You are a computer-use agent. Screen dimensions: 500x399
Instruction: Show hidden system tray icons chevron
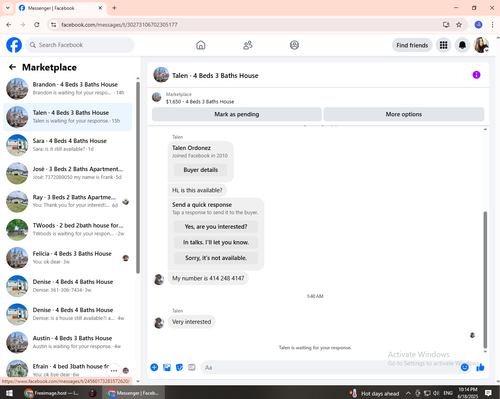408,393
